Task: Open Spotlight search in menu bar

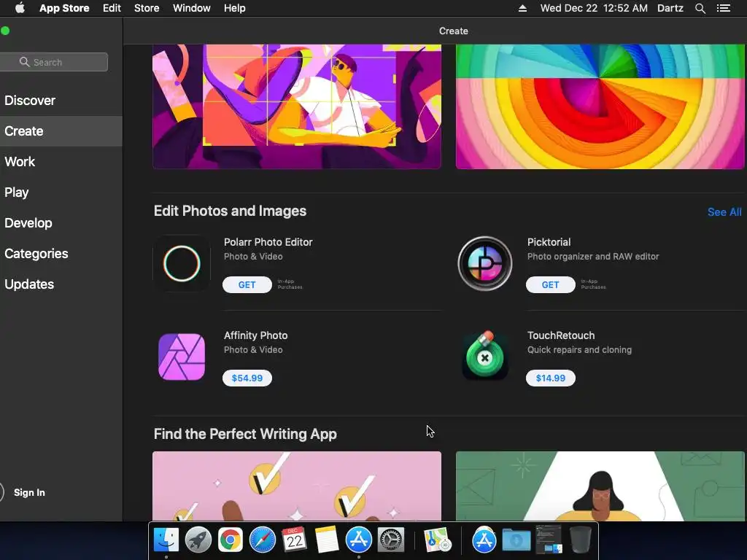Action: click(x=700, y=8)
